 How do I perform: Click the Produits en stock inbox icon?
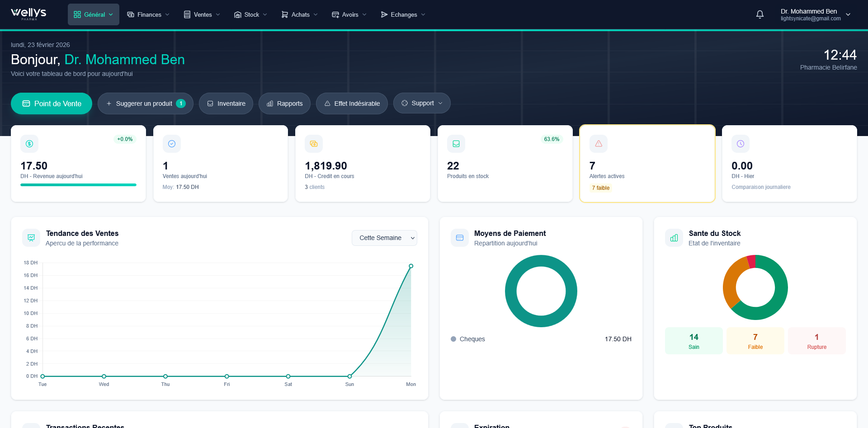click(456, 143)
